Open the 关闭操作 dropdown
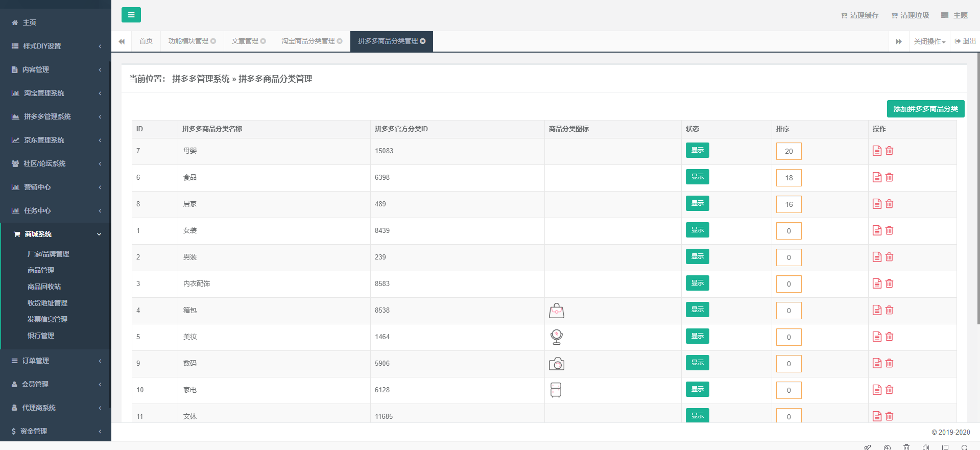 coord(929,41)
